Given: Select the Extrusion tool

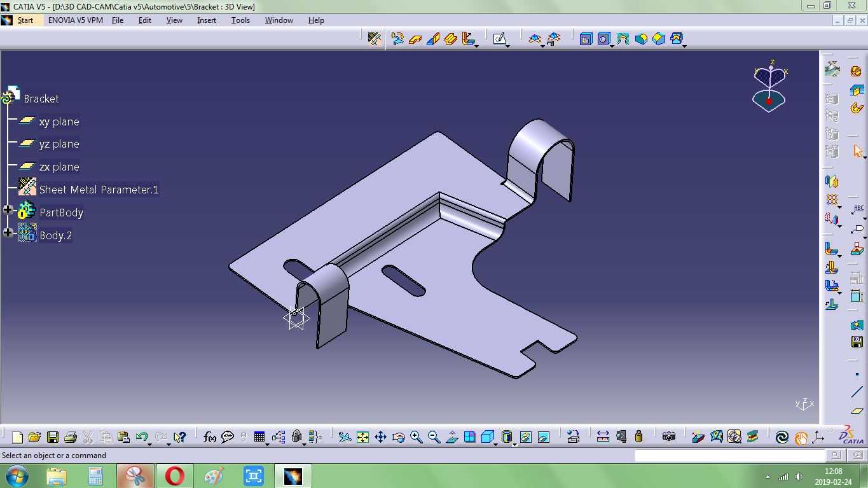Looking at the screenshot, I should click(x=451, y=39).
